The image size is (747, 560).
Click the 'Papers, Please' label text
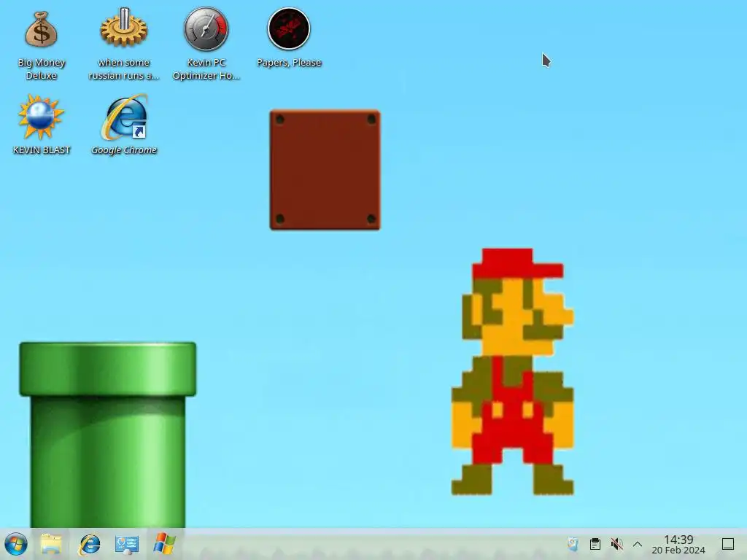click(289, 63)
